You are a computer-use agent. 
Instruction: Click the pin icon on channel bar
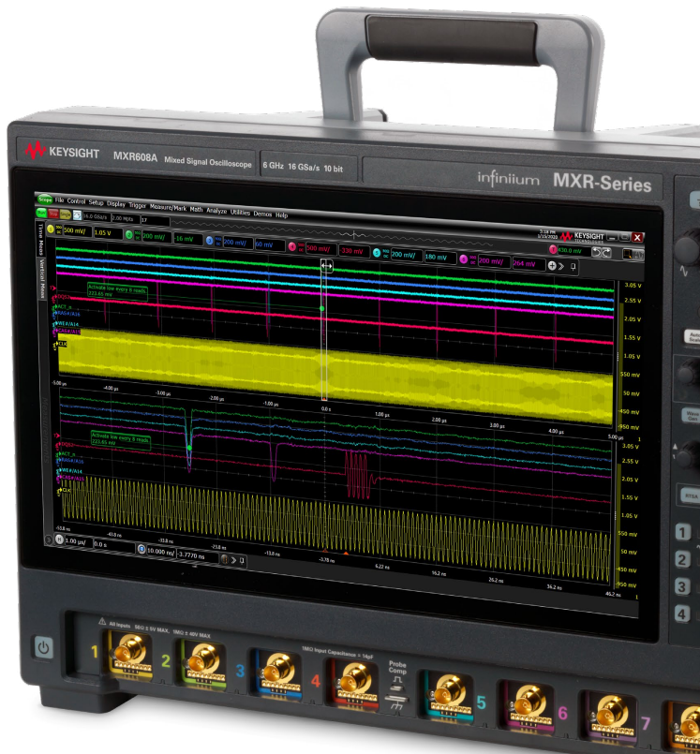click(573, 267)
